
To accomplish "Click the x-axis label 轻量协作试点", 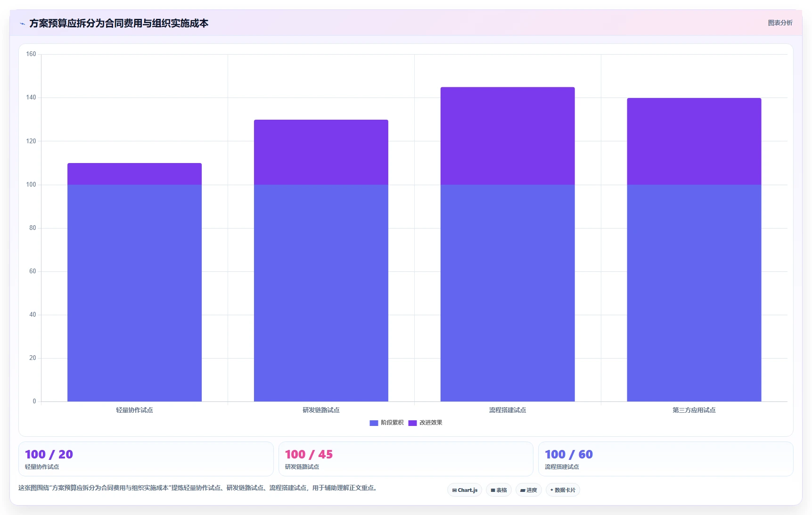I will coord(134,410).
